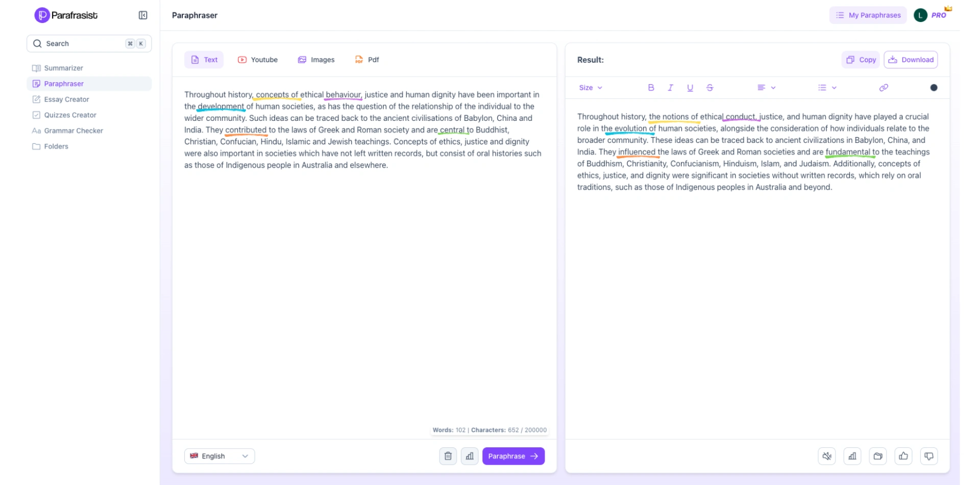The width and height of the screenshot is (980, 485).
Task: Open the Size dropdown
Action: click(x=591, y=88)
